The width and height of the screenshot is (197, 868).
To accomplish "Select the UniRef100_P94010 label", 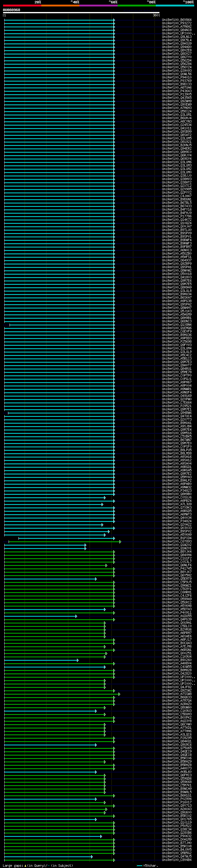I will point(177,78).
